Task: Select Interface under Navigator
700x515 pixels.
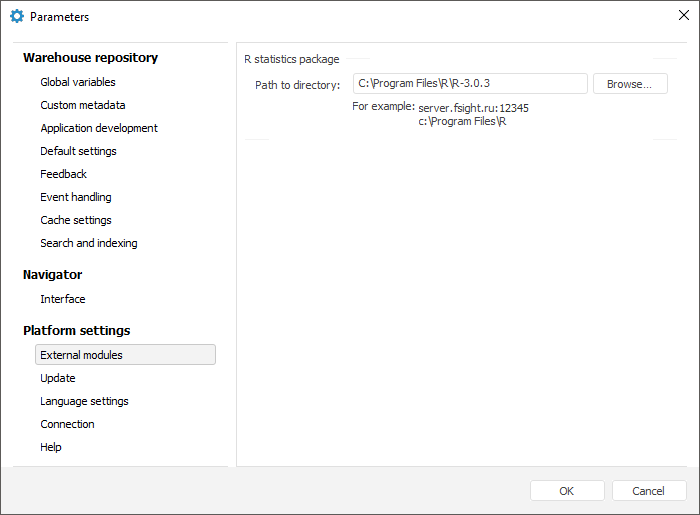Action: pyautogui.click(x=63, y=299)
